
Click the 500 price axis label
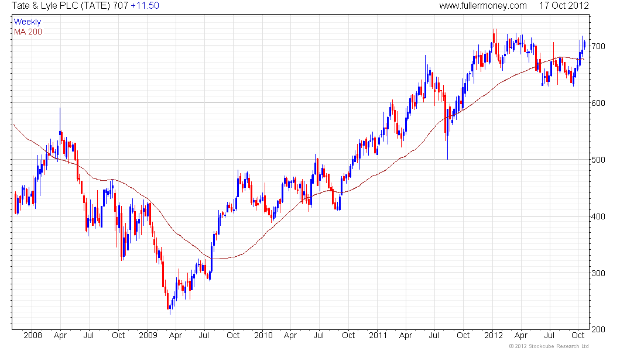(x=598, y=160)
